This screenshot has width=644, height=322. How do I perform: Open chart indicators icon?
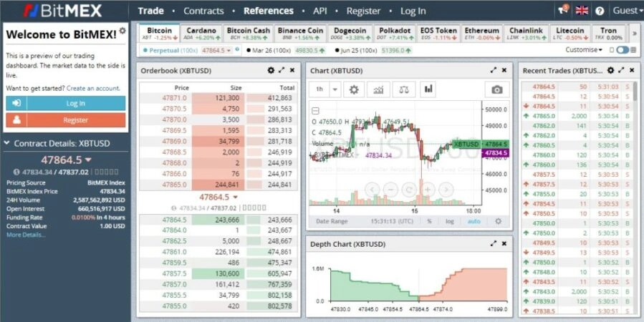[378, 89]
